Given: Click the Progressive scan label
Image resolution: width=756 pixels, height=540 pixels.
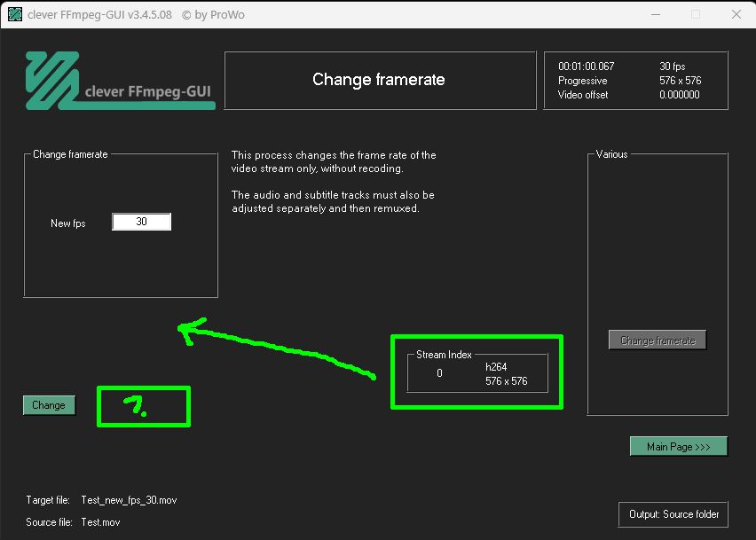Looking at the screenshot, I should click(582, 81).
